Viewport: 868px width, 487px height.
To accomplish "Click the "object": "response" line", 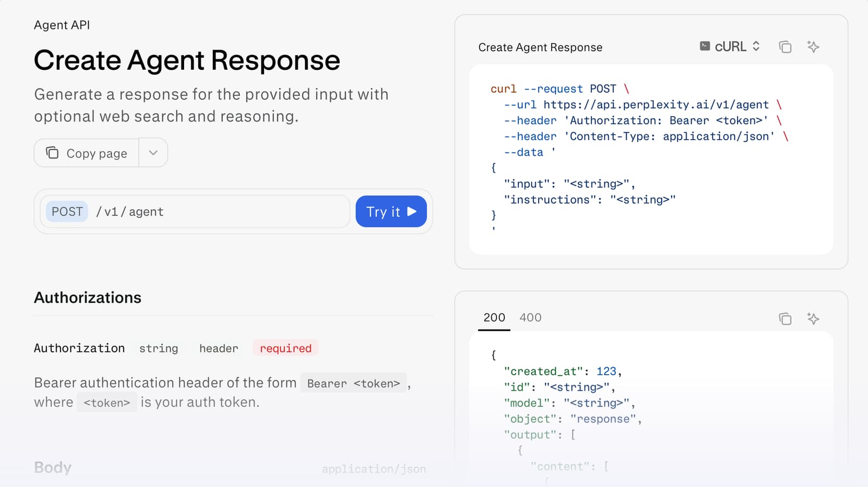I will click(572, 419).
